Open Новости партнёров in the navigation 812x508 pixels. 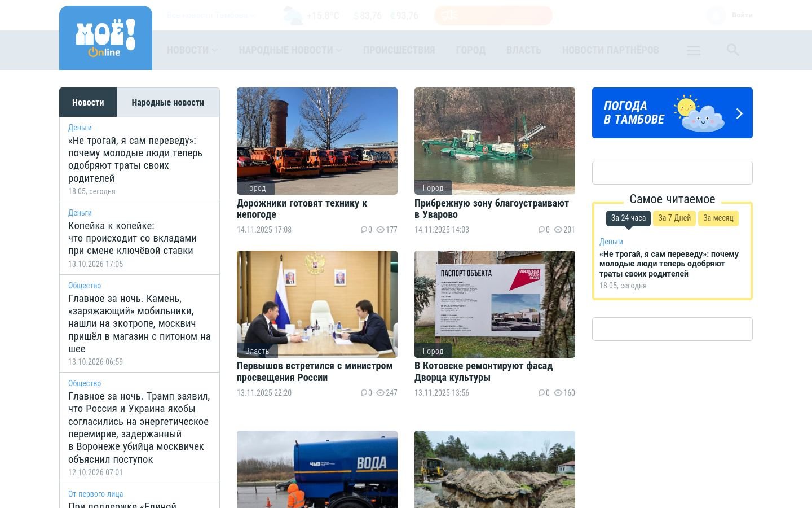[611, 50]
